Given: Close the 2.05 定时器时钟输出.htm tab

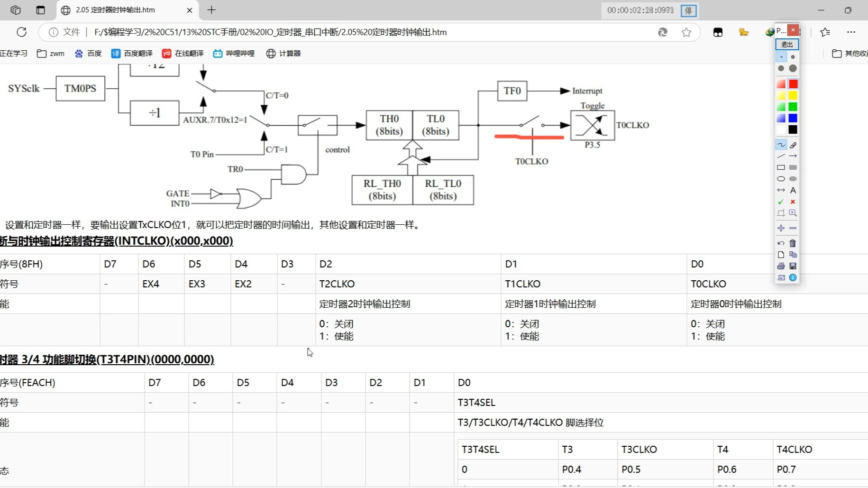Looking at the screenshot, I should 190,10.
